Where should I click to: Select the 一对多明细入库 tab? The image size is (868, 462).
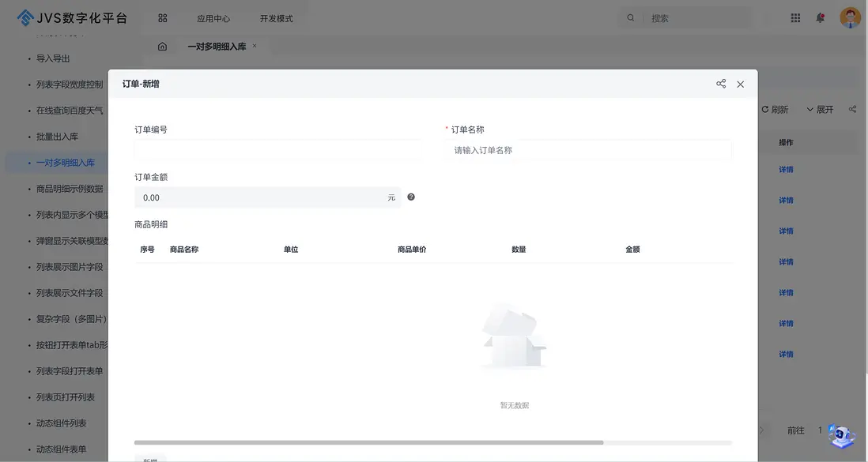pyautogui.click(x=217, y=47)
